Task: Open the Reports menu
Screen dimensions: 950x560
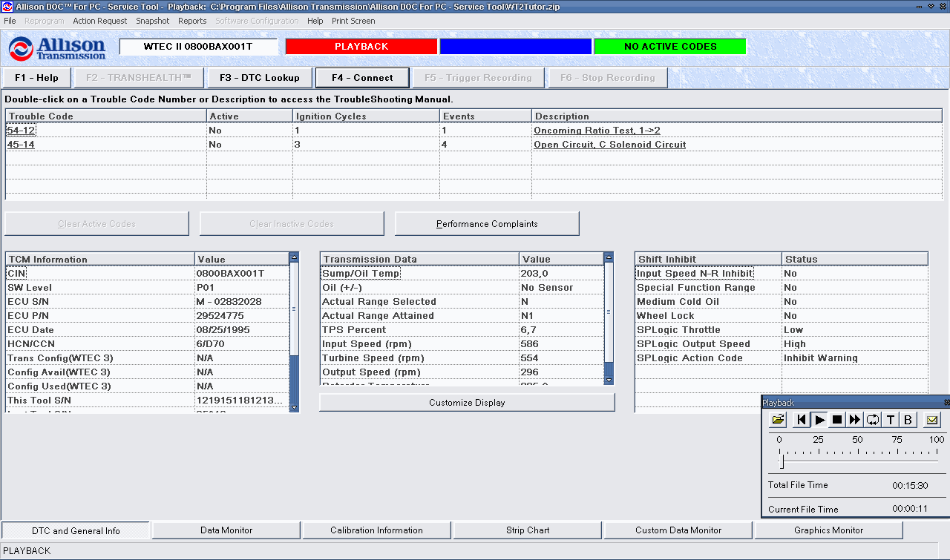Action: click(192, 21)
